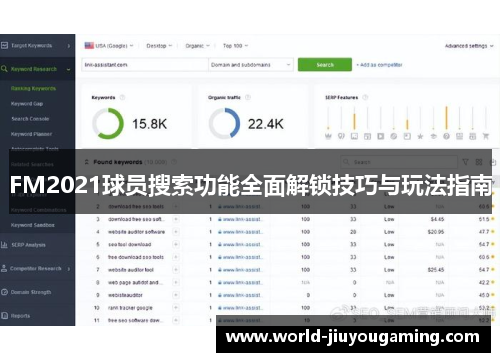Click the '$20.95' cost value
Screen dimensions: 500x362
pos(436,232)
